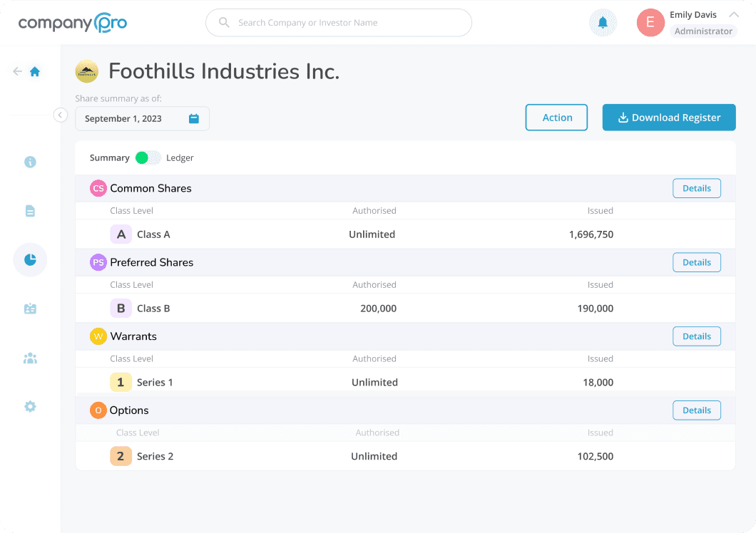Click the Download Register button
756x533 pixels.
click(668, 118)
